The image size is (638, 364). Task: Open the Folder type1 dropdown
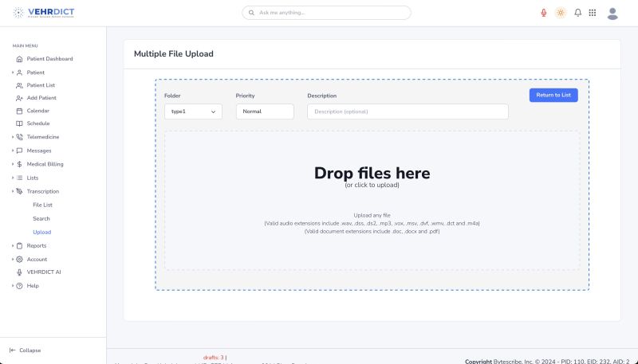pos(193,112)
